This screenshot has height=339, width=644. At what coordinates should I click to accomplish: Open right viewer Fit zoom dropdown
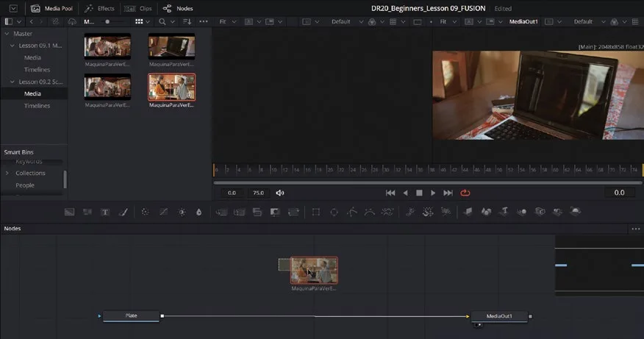(x=448, y=21)
